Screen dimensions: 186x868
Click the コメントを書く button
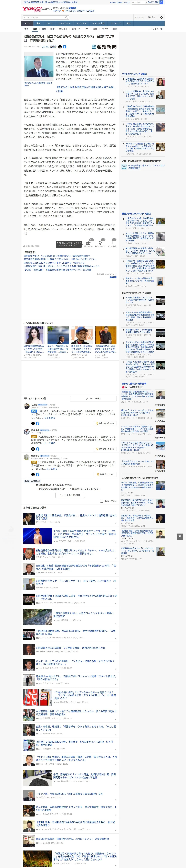point(93,399)
